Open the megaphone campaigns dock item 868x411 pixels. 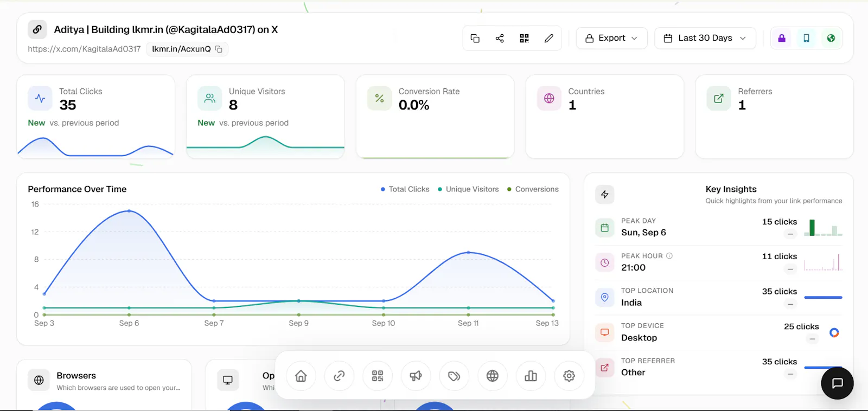coord(416,376)
